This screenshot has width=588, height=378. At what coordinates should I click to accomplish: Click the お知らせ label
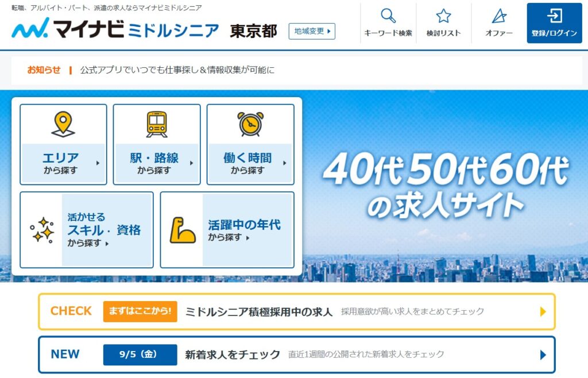click(44, 70)
